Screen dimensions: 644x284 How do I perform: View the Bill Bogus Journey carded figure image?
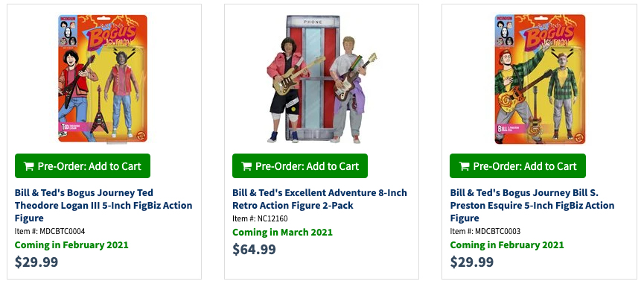point(540,78)
